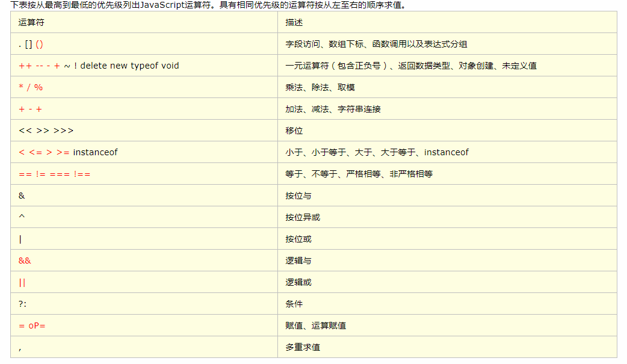This screenshot has height=364, width=627.
Task: Select the '++ -- - + ~ ! delete new typeof void' cell
Action: point(144,66)
